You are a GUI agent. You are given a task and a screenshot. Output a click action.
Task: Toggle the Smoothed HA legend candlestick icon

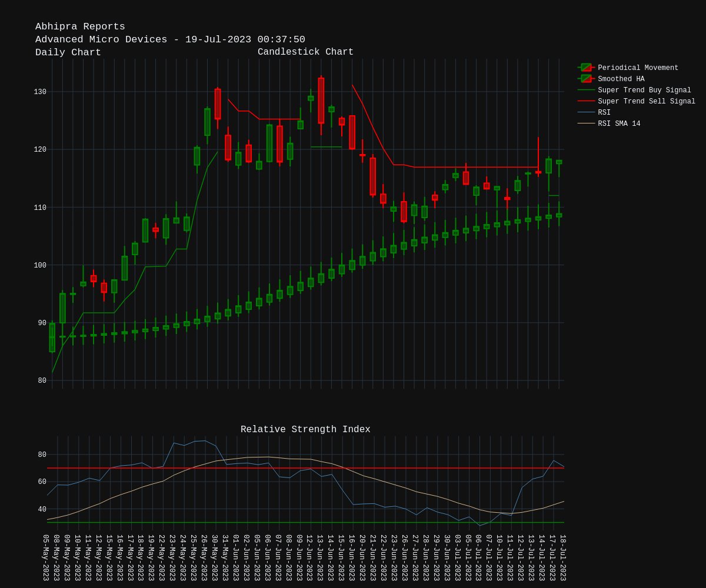[586, 79]
